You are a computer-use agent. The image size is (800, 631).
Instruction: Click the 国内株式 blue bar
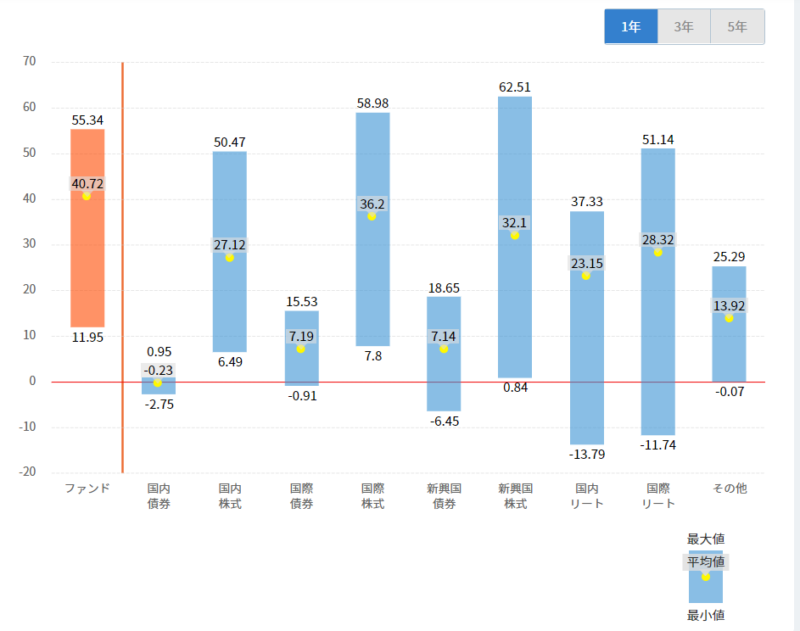[229, 300]
